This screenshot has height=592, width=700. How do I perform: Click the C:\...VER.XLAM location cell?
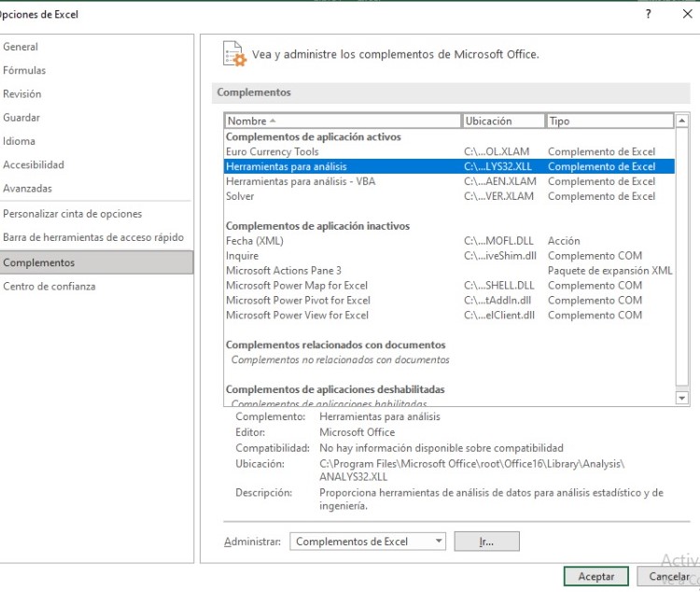pyautogui.click(x=498, y=196)
